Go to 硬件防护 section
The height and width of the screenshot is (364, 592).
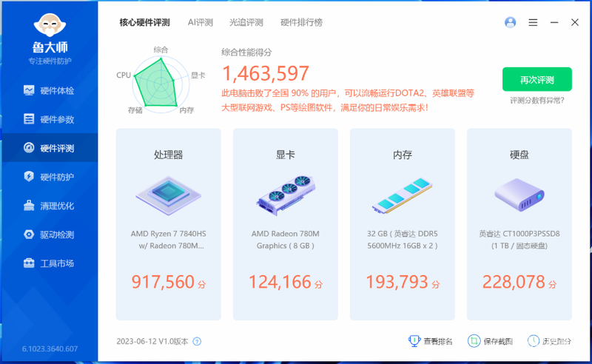[x=49, y=177]
